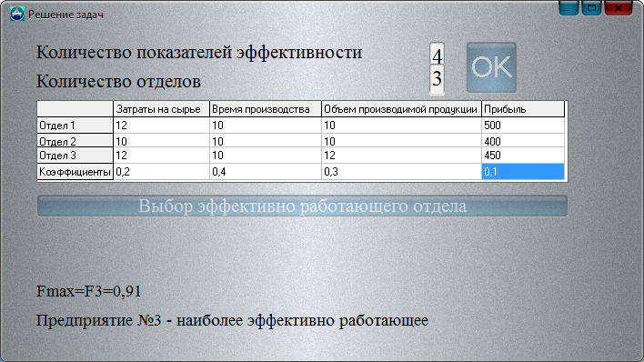
Task: Select Отдел 1 production volume cell
Action: (x=401, y=126)
